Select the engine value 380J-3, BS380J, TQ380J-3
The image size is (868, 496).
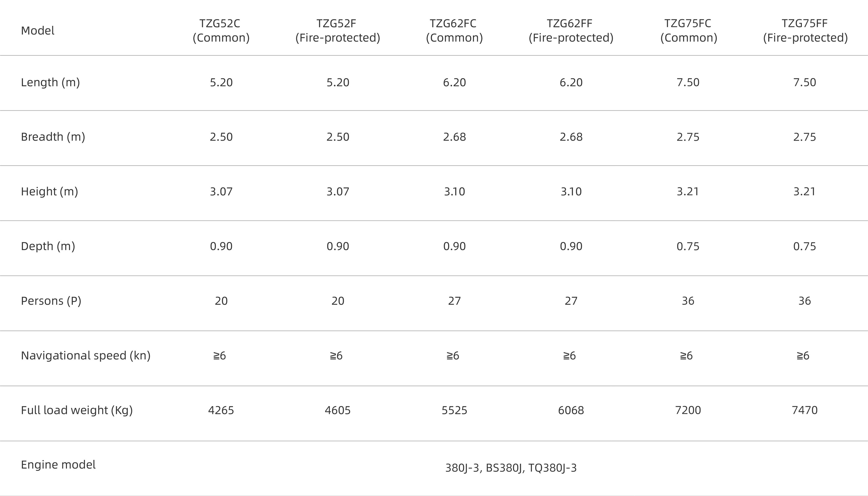coord(511,468)
